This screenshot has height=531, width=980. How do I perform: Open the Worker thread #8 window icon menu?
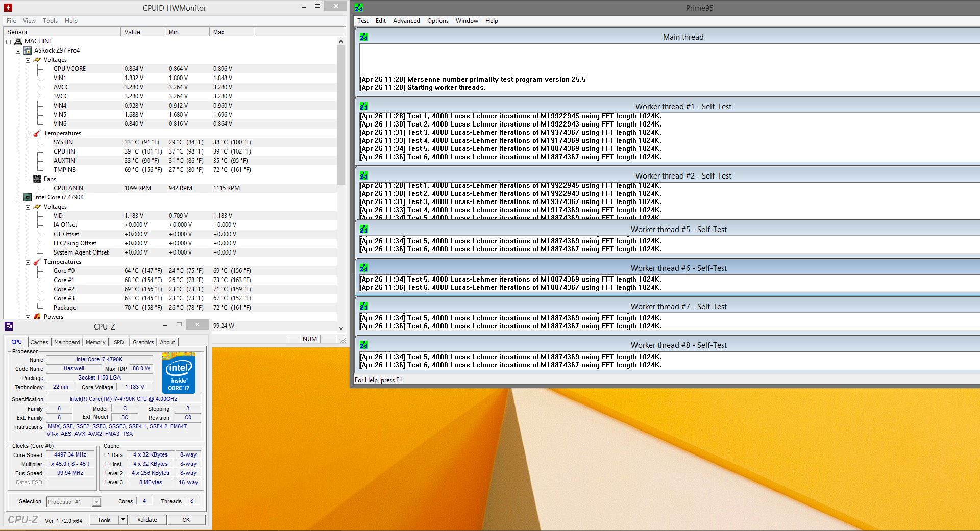tap(364, 345)
